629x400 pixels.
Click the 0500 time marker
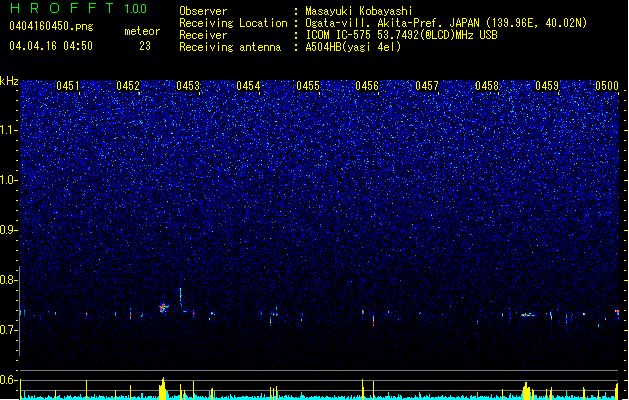click(x=607, y=86)
